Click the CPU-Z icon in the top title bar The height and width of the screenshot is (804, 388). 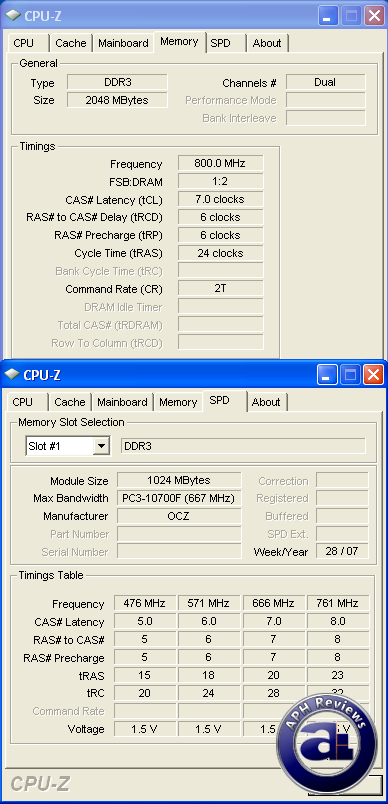[13, 15]
